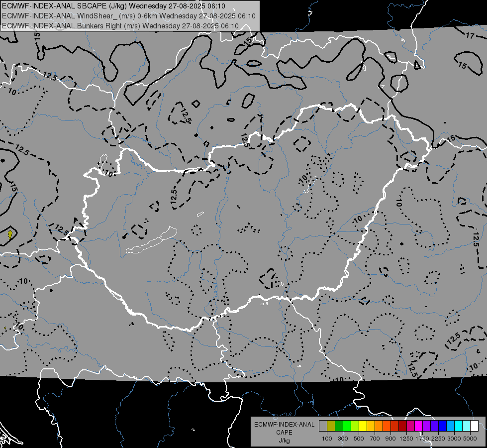This screenshot has width=487, height=448.
Task: Select the pure blue legend swatch
Action: (443, 426)
